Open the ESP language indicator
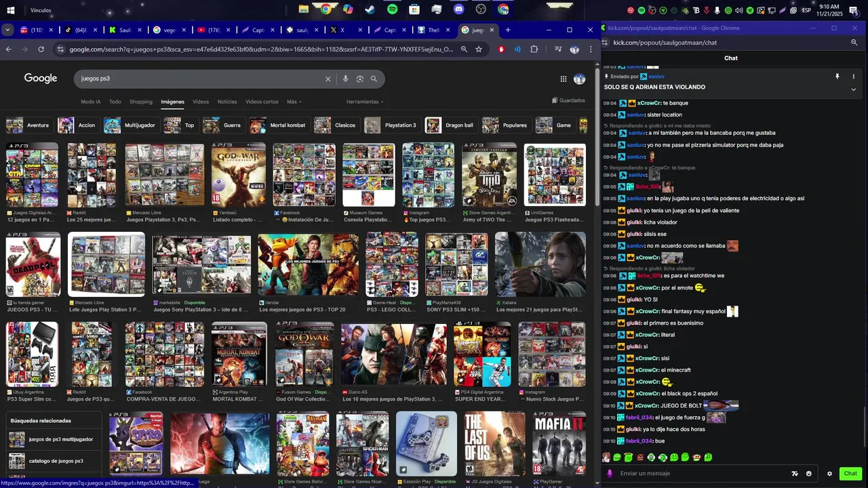This screenshot has width=868, height=488. [x=806, y=10]
